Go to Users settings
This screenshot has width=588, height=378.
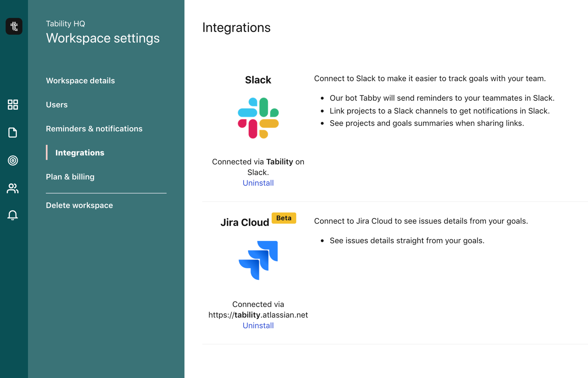click(x=57, y=105)
